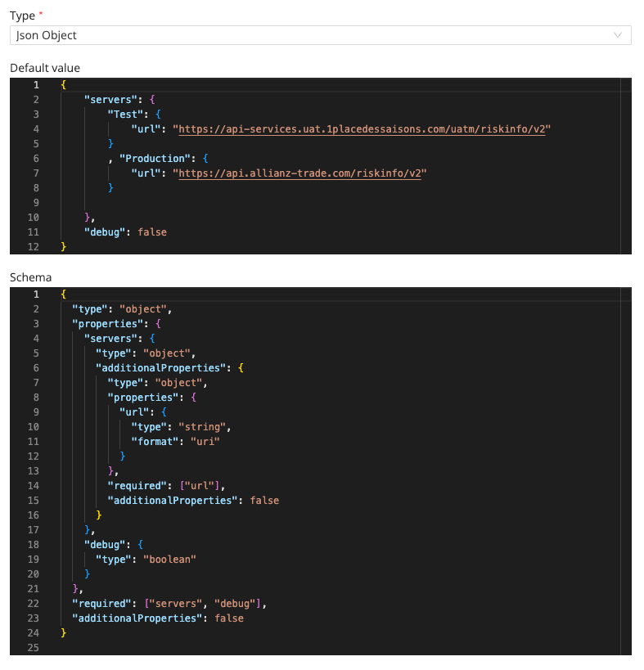Click line number 25 in the Schema editor

[x=36, y=647]
